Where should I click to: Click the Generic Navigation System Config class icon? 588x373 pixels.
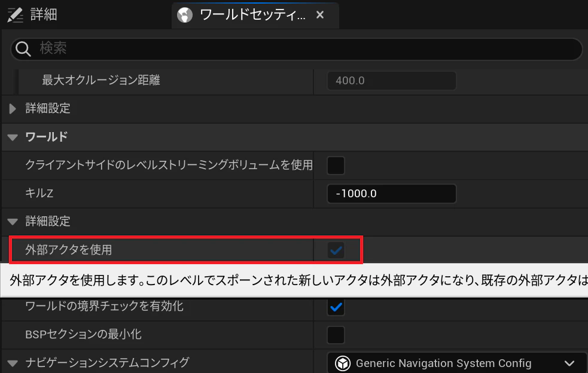[343, 363]
